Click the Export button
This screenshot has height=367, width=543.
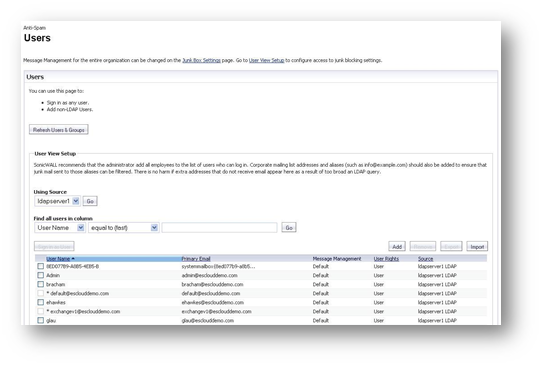(x=451, y=247)
